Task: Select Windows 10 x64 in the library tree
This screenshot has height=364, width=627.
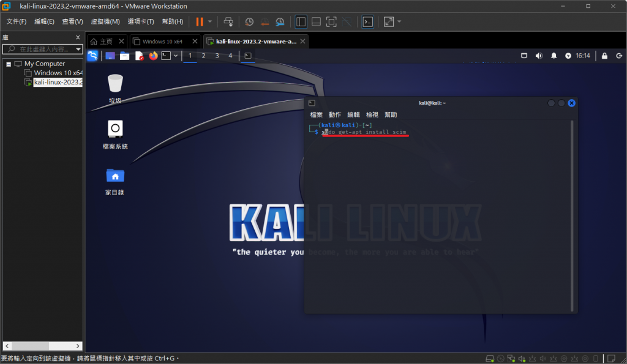Action: tap(58, 73)
